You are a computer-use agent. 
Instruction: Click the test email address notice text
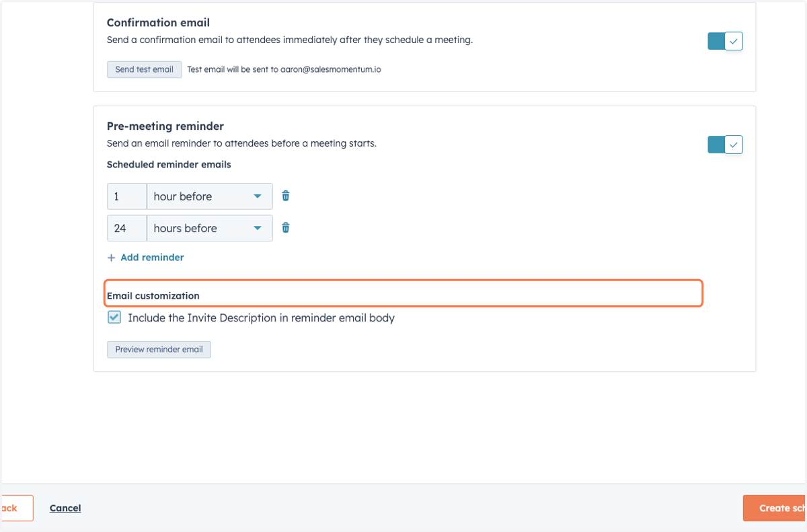(284, 69)
